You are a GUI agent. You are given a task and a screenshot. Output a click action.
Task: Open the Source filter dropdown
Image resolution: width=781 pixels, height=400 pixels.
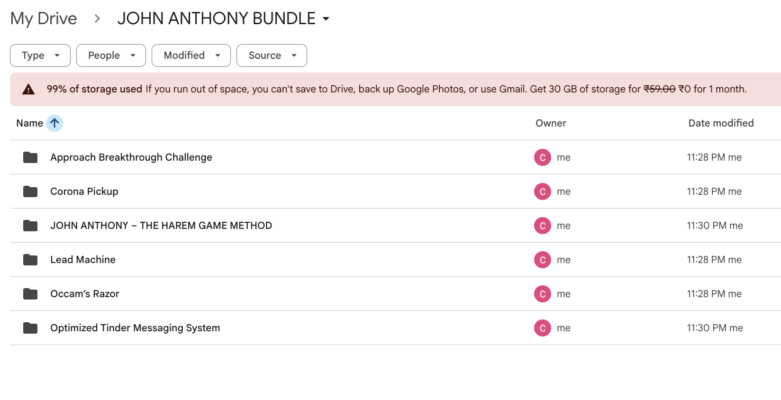click(271, 56)
